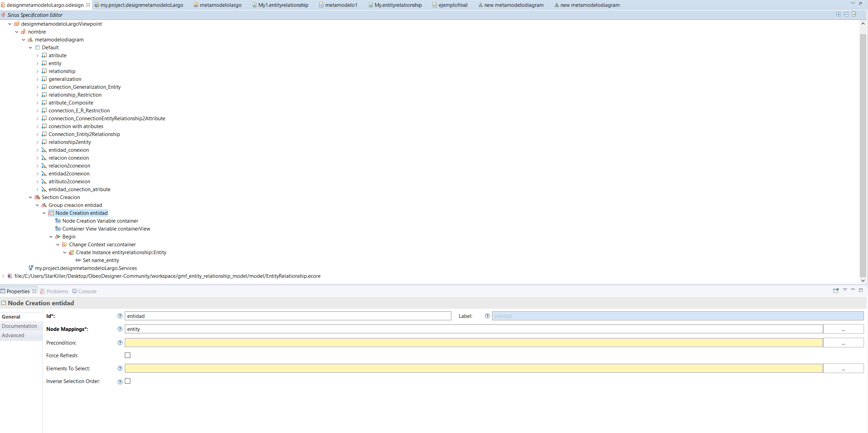
Task: Click help icon next to Node Mappings
Action: [x=120, y=329]
